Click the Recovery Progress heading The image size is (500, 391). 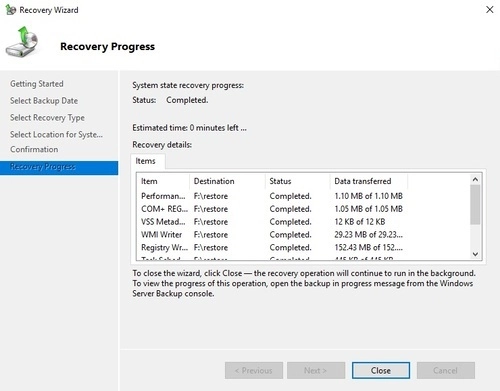tap(107, 46)
